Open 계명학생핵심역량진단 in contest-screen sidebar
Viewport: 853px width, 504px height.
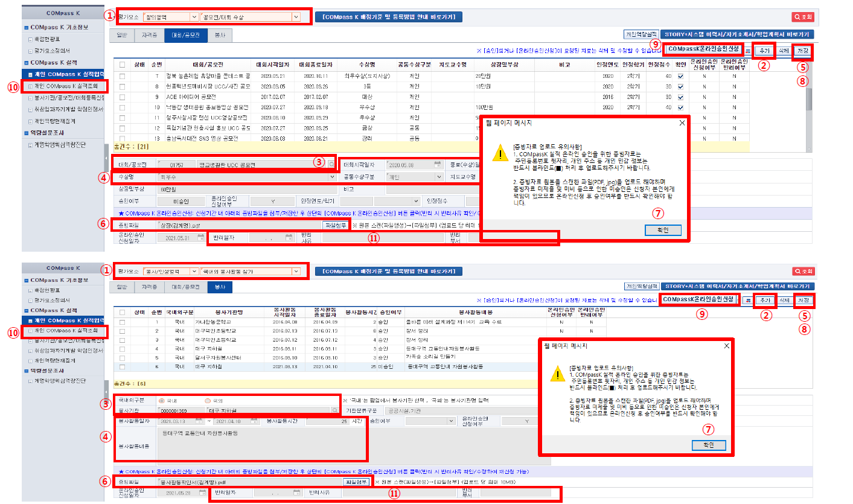click(x=60, y=144)
